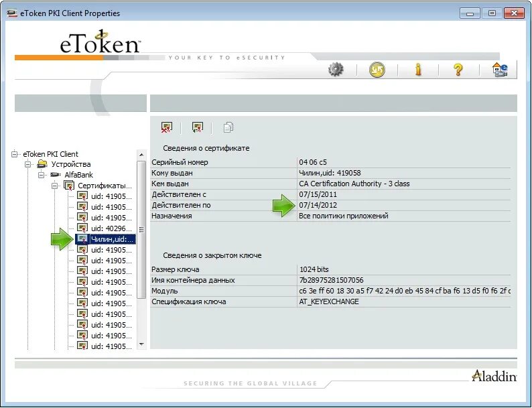Image resolution: width=532 pixels, height=408 pixels.
Task: Click the copy to clipboard icon
Action: click(x=228, y=127)
